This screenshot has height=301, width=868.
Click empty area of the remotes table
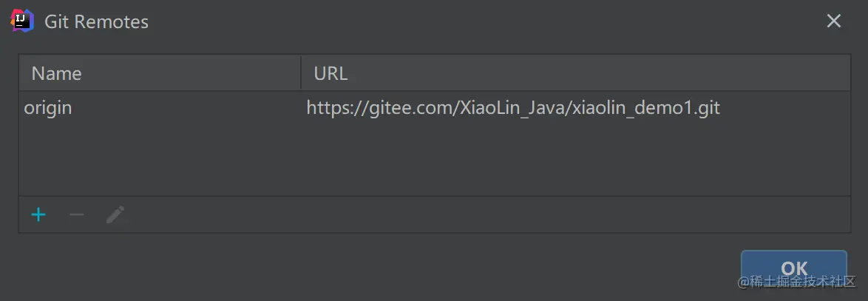click(435, 159)
